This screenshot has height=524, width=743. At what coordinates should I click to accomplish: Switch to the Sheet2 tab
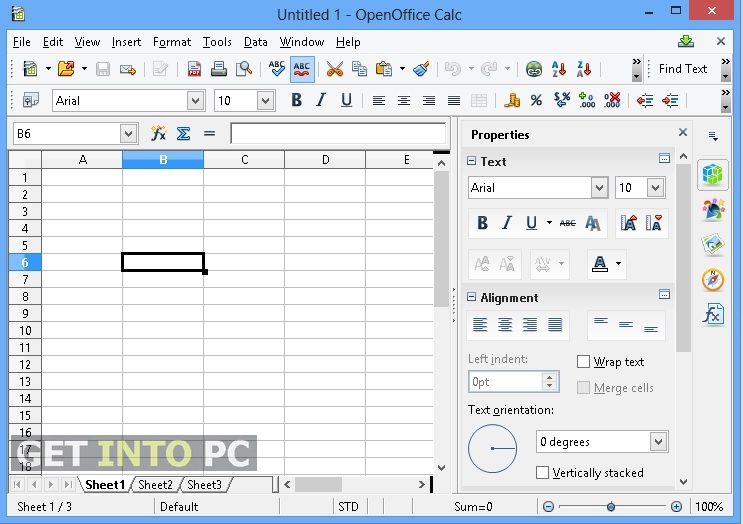tap(155, 485)
